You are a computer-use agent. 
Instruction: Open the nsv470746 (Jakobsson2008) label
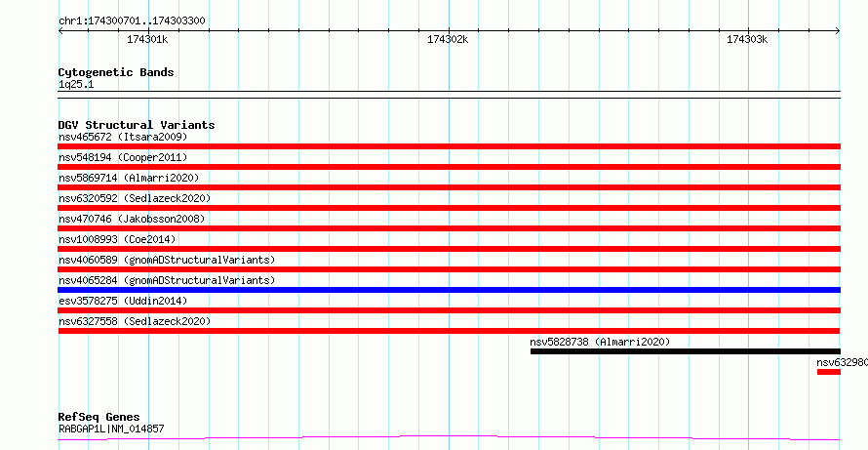[132, 219]
